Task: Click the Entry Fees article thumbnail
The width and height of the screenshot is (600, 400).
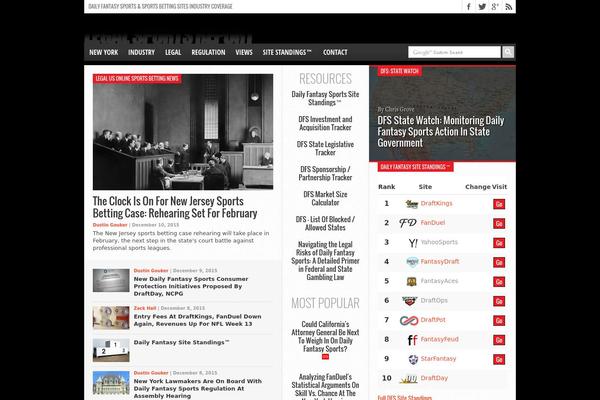Action: 111,317
